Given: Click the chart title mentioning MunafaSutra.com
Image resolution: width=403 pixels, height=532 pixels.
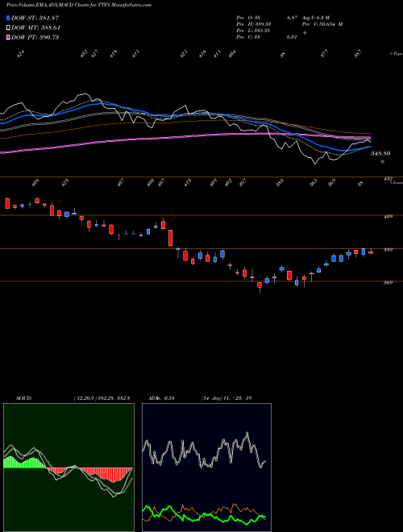Looking at the screenshot, I should tap(79, 5).
